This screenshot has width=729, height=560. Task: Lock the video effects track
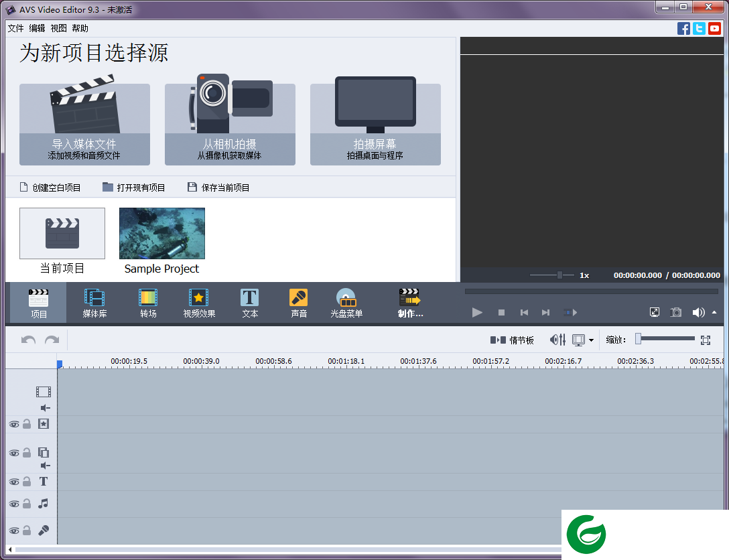click(x=27, y=424)
